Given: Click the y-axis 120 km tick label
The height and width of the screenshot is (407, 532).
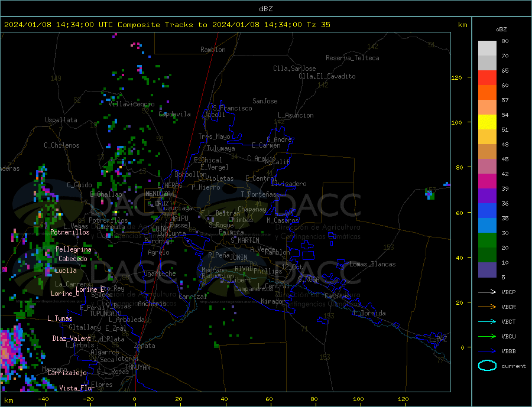Looking at the screenshot, I should tap(456, 77).
